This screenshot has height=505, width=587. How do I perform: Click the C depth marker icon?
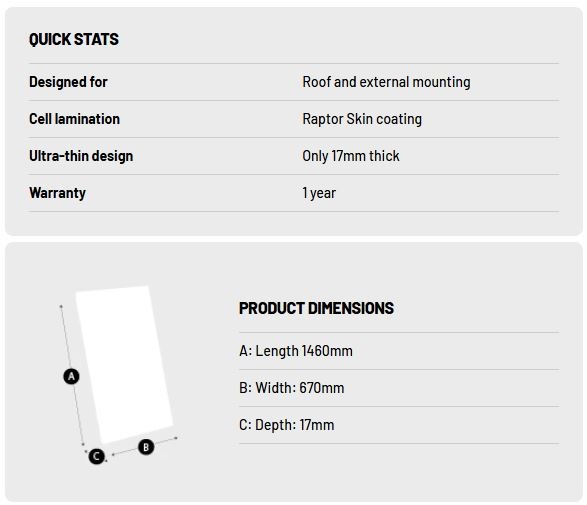pos(97,456)
